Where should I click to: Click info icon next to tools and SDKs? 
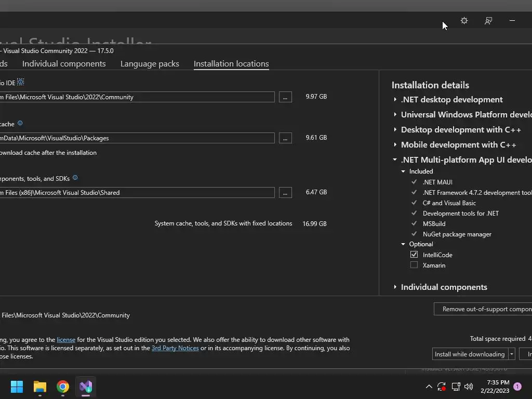(75, 178)
